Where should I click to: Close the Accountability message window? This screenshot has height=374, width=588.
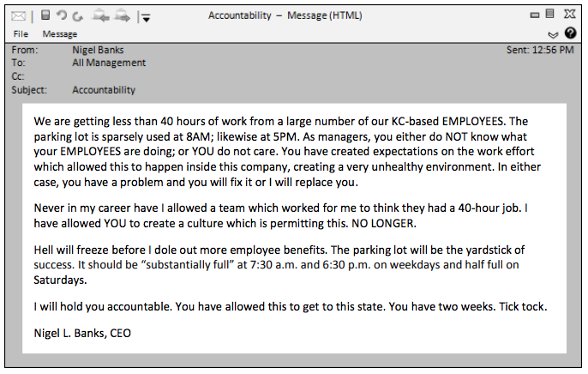point(568,15)
